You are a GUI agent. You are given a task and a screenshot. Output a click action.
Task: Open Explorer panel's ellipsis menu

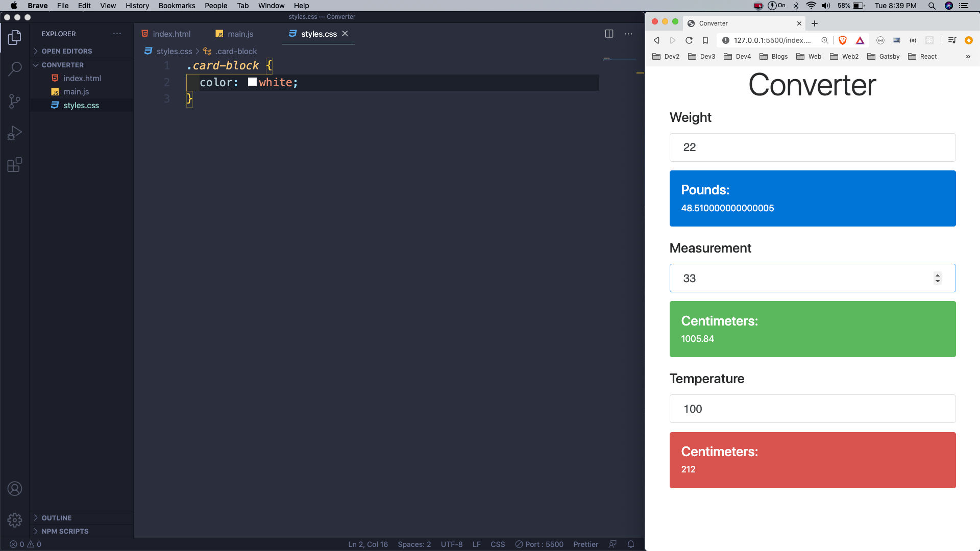[117, 34]
